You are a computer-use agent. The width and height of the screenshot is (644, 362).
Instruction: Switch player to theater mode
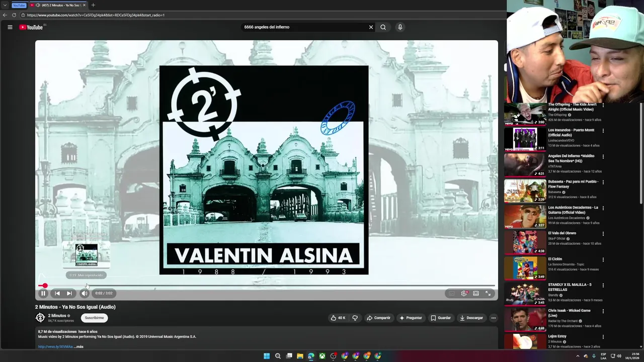pyautogui.click(x=476, y=293)
